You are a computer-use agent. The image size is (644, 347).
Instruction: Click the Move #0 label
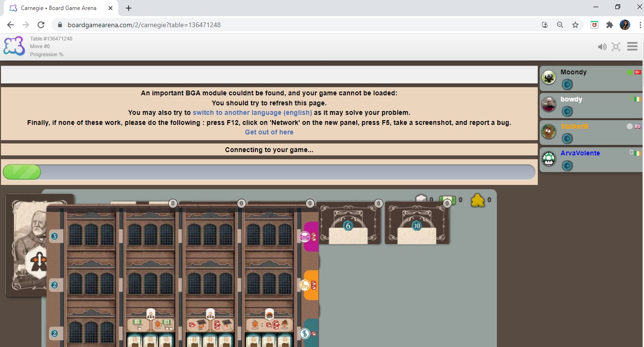click(40, 46)
